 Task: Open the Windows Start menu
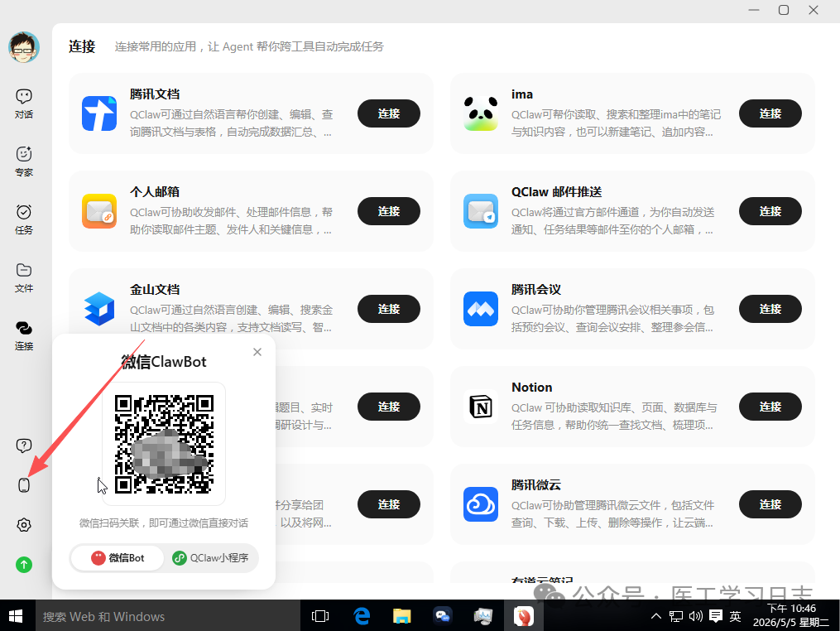coord(16,616)
